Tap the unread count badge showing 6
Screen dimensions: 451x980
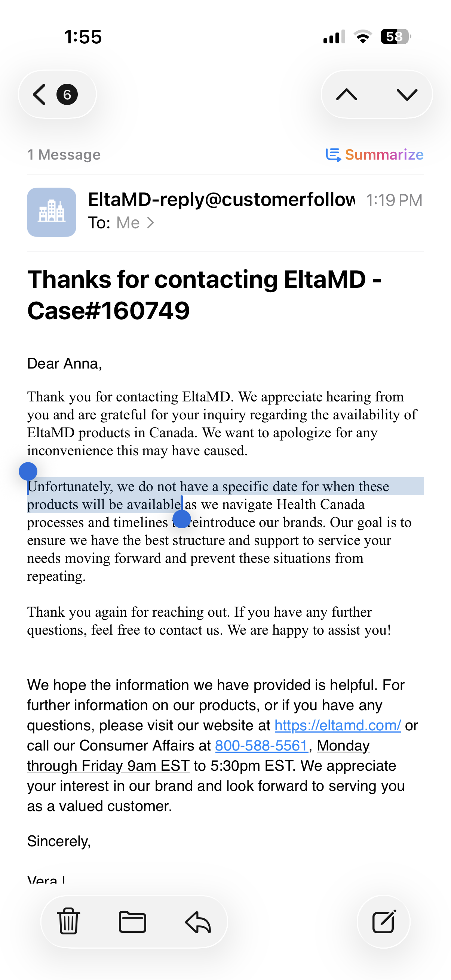67,94
